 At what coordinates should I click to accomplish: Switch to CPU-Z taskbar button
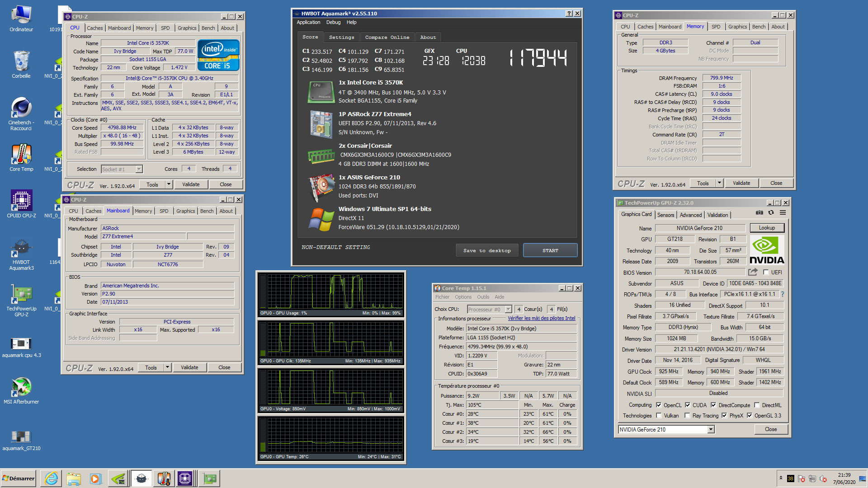(185, 478)
